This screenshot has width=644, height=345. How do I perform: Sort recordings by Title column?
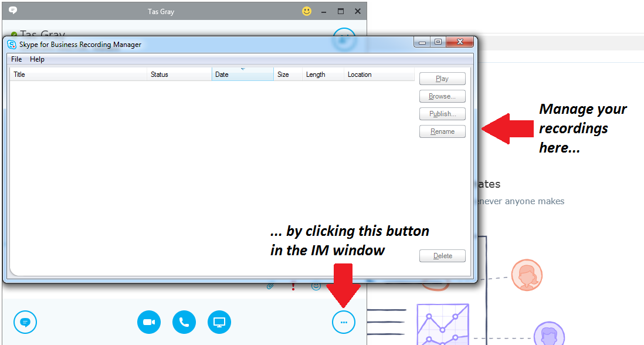[x=78, y=75]
